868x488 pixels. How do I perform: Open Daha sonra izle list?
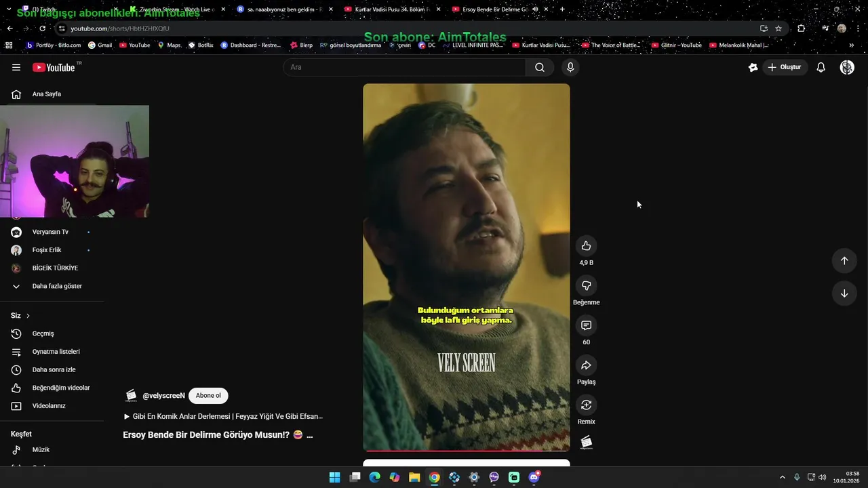53,369
